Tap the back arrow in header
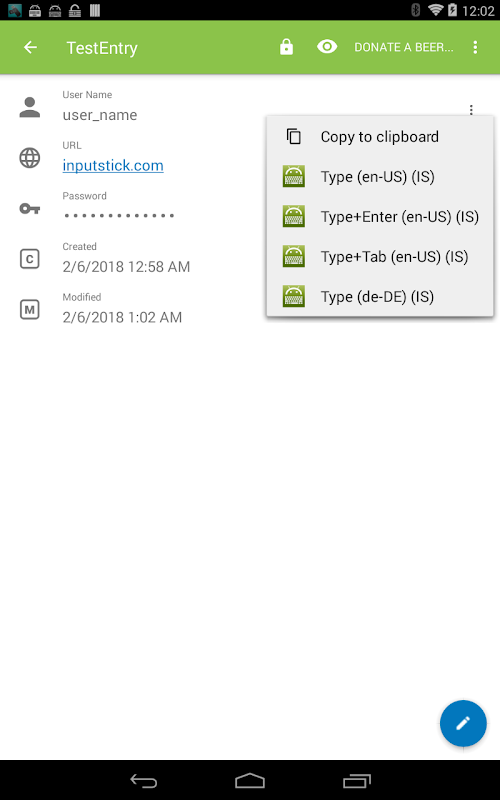Screen dimensions: 500x800 coord(31,47)
